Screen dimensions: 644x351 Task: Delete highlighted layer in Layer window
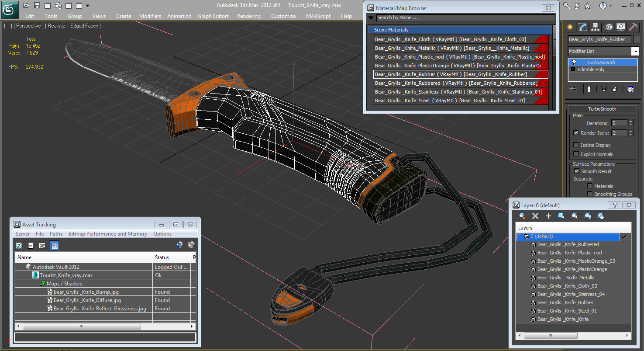535,216
